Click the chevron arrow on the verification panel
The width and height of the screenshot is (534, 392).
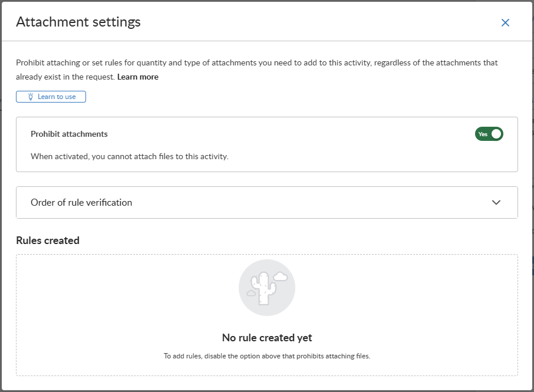(x=496, y=203)
